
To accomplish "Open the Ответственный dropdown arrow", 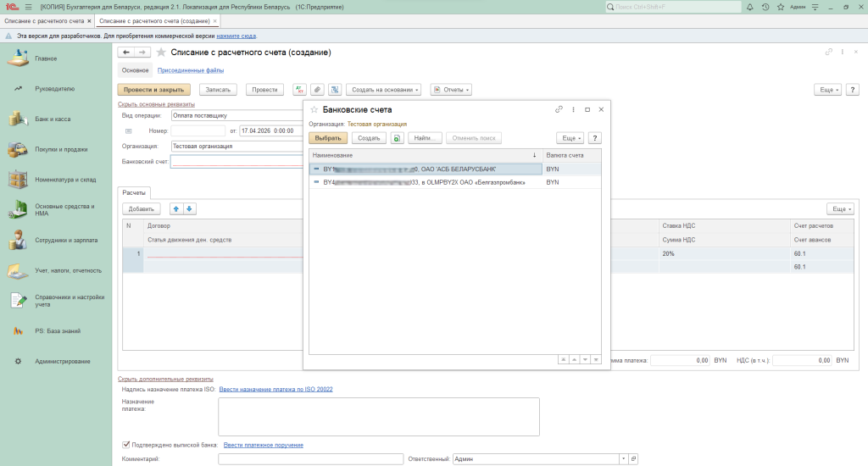I will [x=624, y=458].
